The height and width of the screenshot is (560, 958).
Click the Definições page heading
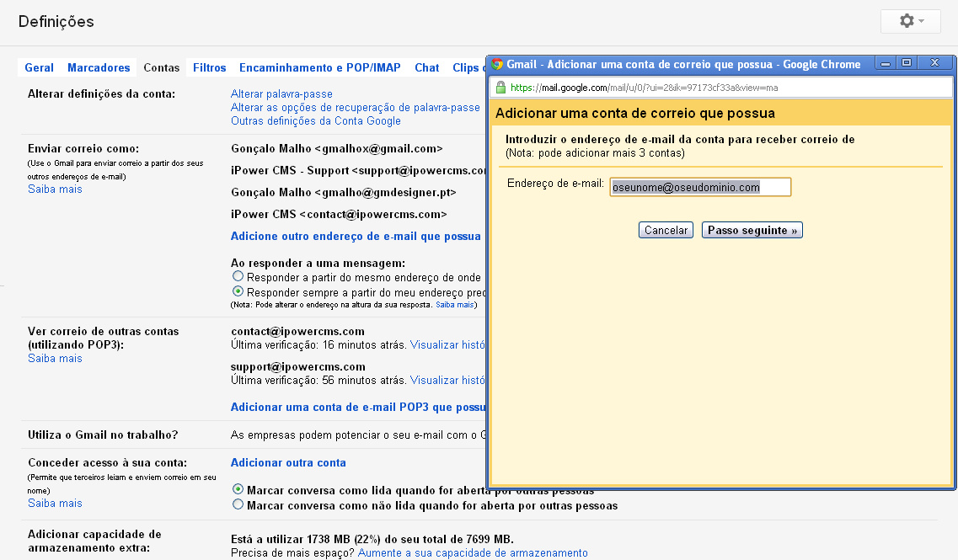point(56,21)
